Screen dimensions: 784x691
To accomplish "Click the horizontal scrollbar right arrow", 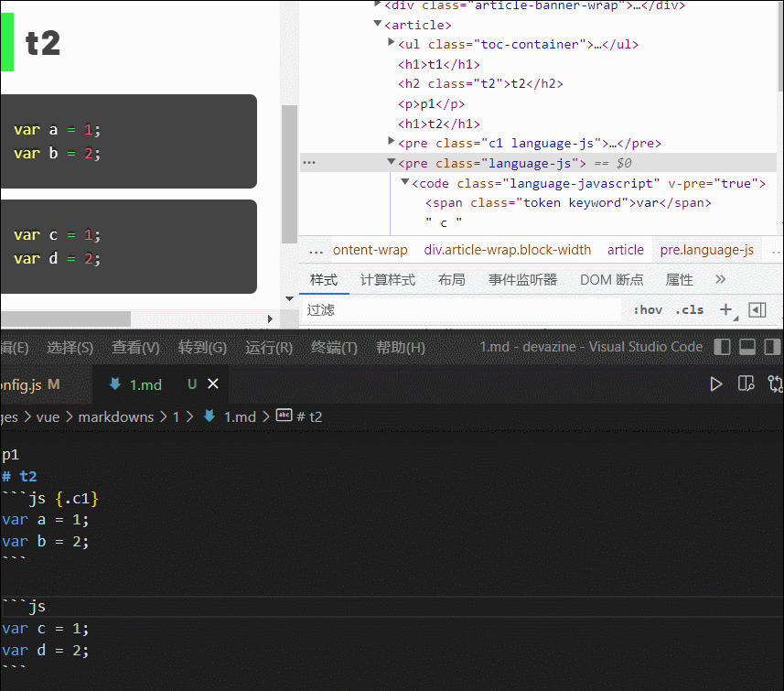I will [x=270, y=319].
